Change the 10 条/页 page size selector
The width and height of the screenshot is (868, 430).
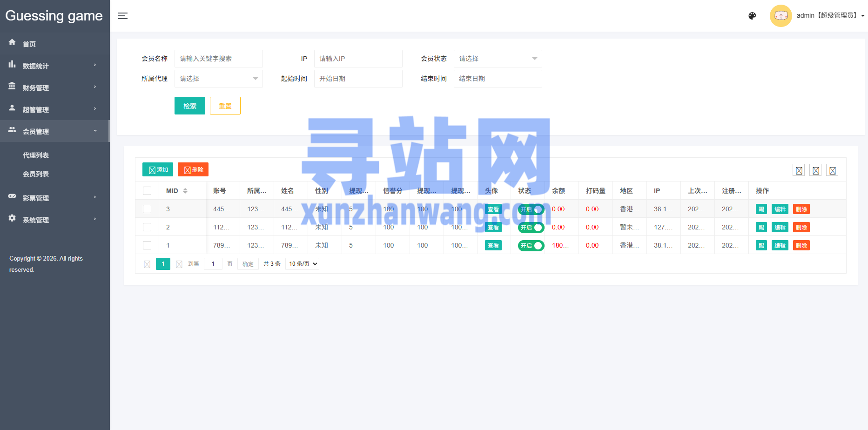tap(302, 264)
